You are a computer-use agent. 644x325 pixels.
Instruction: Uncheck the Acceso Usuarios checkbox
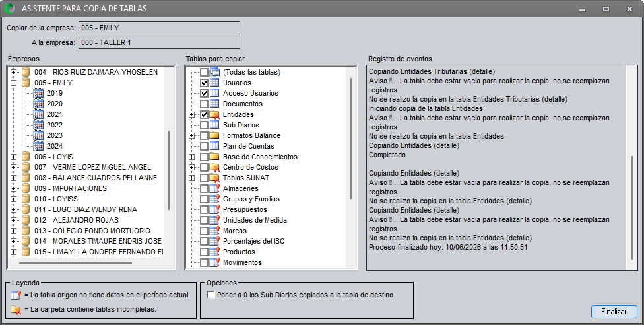[x=204, y=93]
